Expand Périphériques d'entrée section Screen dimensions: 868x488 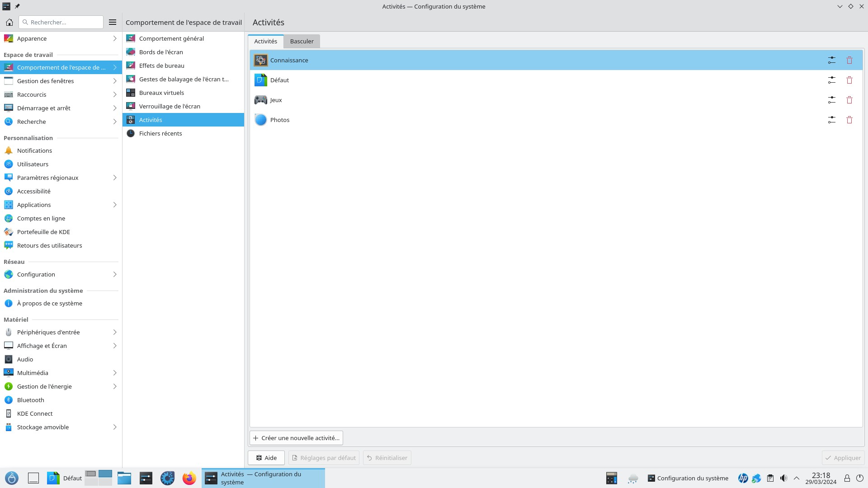(x=114, y=332)
